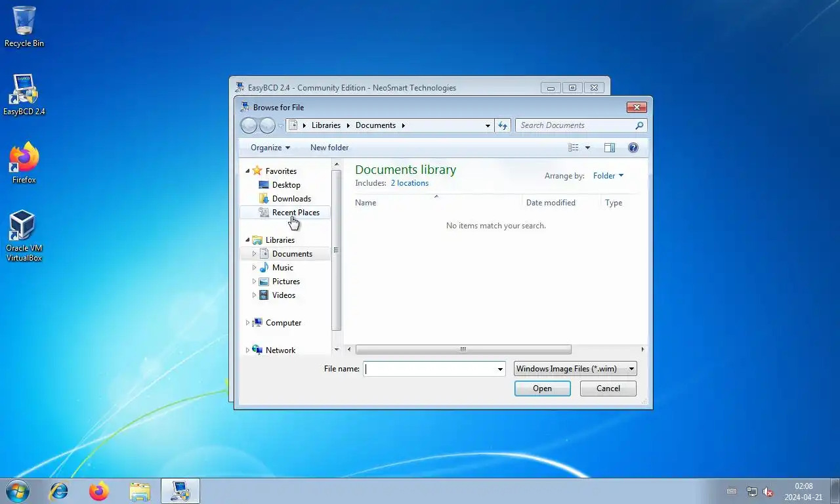Click the Open button
Screen dimensions: 840x504
point(542,388)
